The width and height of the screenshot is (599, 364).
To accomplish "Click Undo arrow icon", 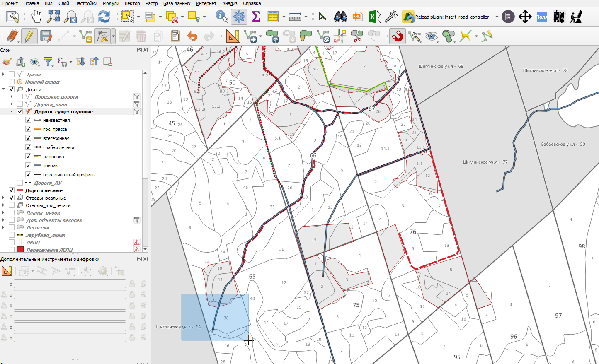I will point(192,36).
